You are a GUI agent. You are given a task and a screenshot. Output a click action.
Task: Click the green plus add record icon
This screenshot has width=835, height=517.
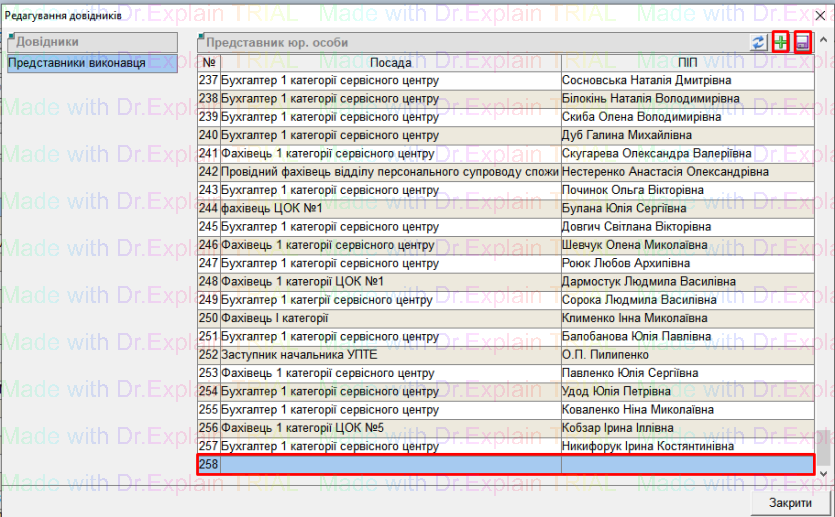pyautogui.click(x=781, y=43)
